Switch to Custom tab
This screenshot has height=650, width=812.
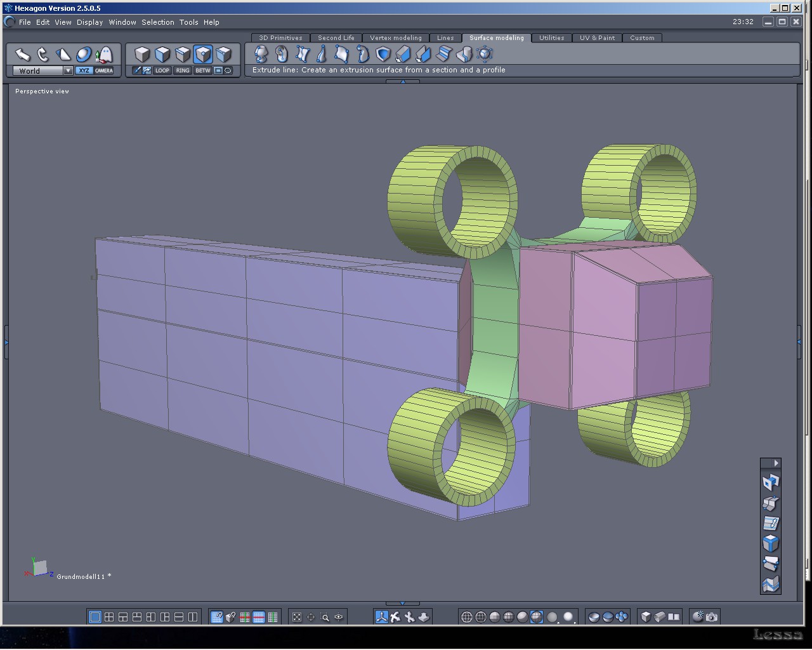coord(642,38)
